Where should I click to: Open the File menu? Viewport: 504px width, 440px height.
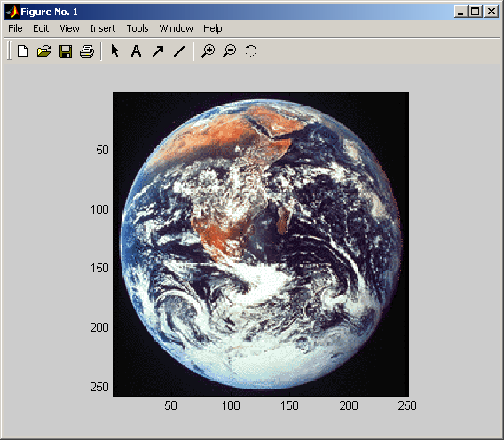pyautogui.click(x=15, y=28)
